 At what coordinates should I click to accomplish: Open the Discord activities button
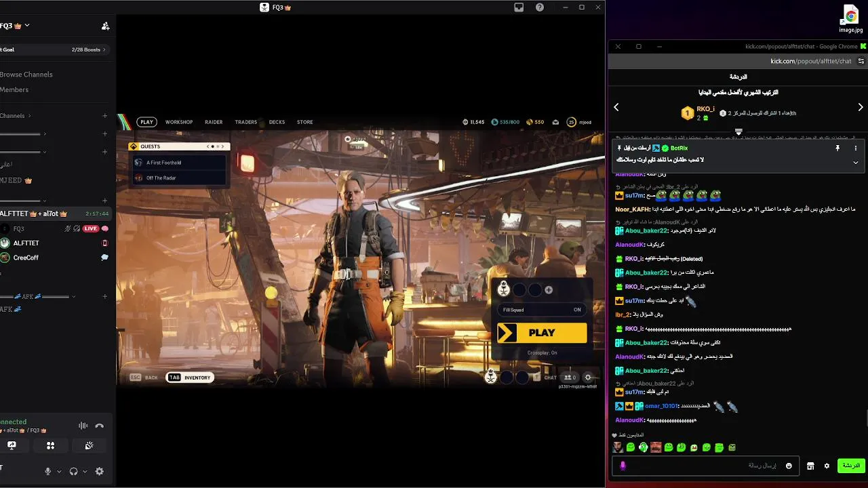[50, 445]
